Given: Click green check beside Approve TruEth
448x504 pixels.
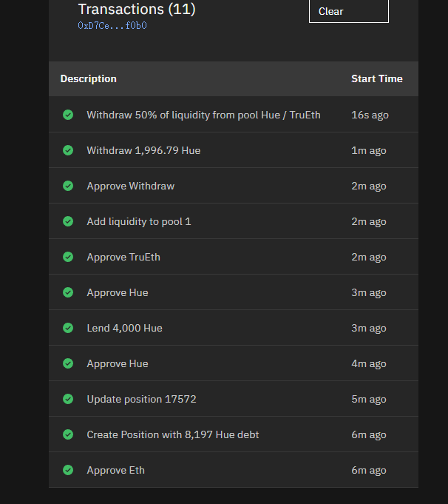Looking at the screenshot, I should (x=68, y=257).
